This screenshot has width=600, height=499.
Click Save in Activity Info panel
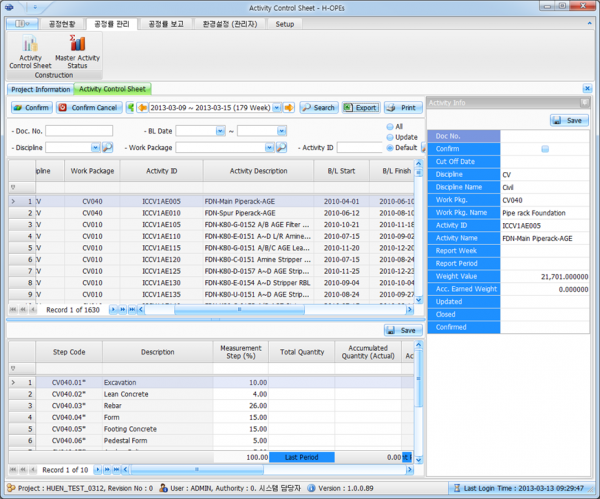tap(569, 120)
